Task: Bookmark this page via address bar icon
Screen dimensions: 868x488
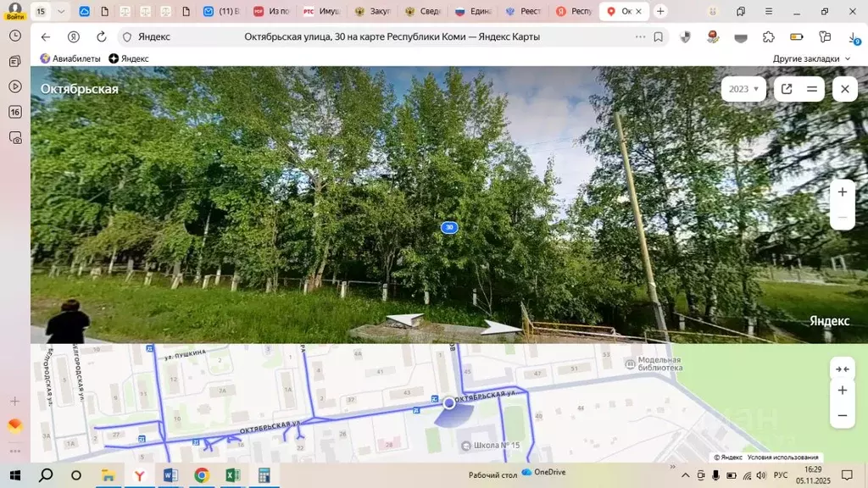Action: point(658,37)
